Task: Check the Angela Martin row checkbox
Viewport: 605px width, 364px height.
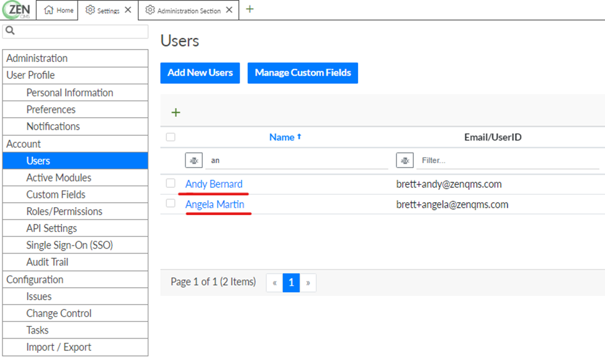Action: pos(171,203)
